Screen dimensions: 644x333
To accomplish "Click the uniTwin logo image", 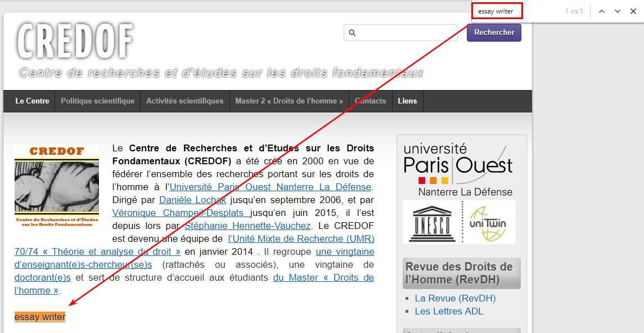I will coord(488,223).
